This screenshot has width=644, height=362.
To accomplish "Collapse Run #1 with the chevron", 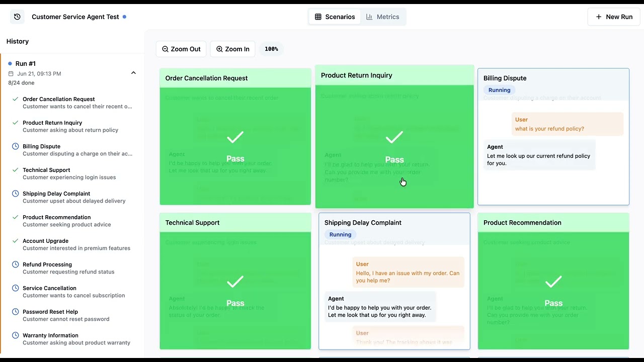I will [x=133, y=73].
